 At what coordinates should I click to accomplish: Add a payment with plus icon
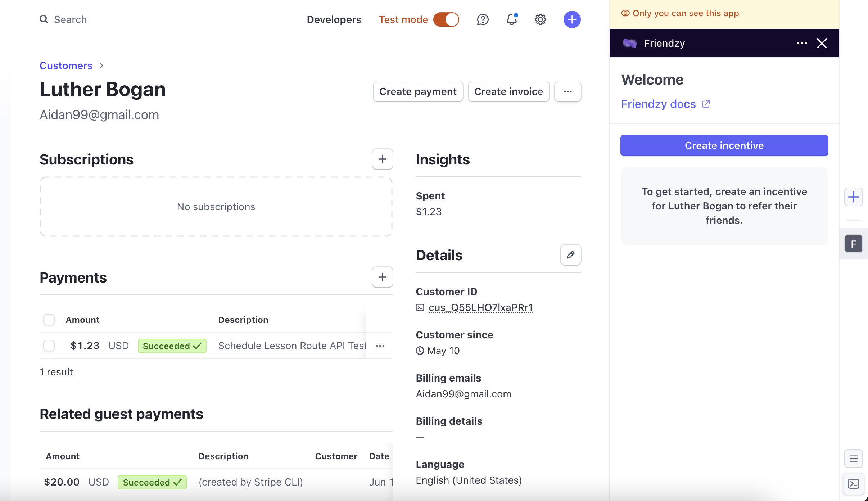click(382, 277)
